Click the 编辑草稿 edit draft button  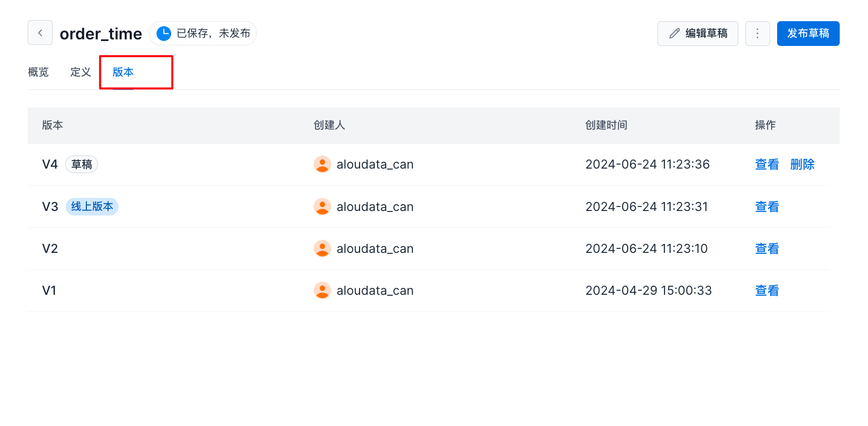click(x=697, y=33)
